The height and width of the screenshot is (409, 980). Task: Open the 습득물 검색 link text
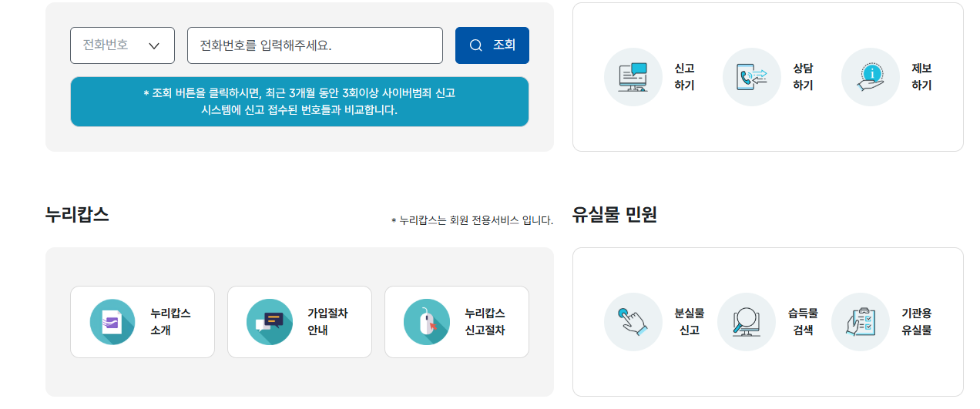coord(803,322)
